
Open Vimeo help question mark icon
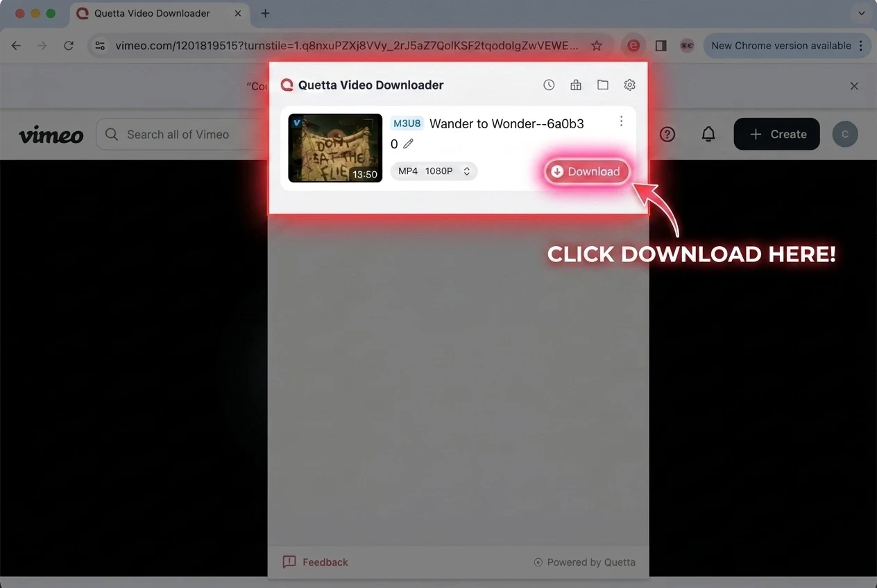pos(667,135)
